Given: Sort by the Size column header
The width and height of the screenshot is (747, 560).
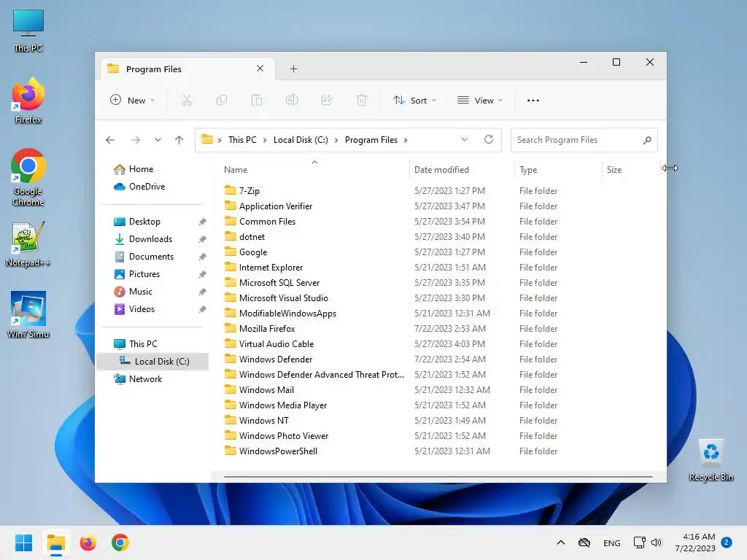Looking at the screenshot, I should tap(631, 169).
